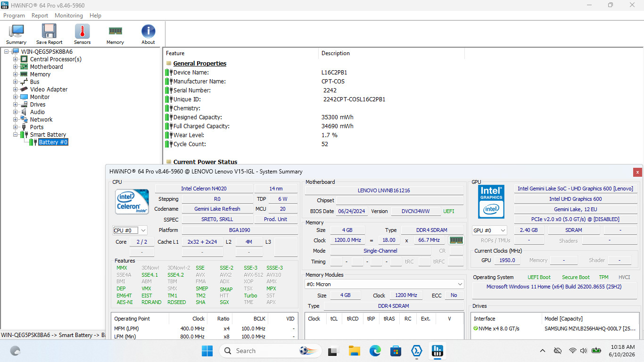
Task: Click the 'Gemini Lake Refresh' codename field
Action: tap(217, 209)
